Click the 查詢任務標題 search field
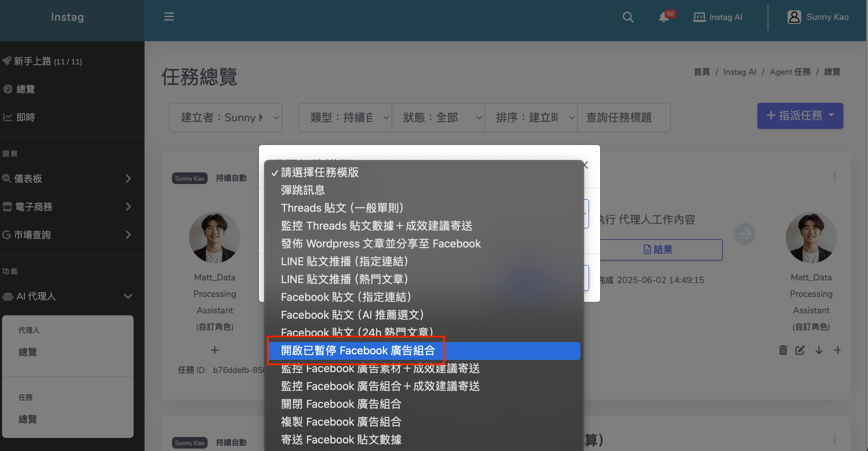 point(623,118)
